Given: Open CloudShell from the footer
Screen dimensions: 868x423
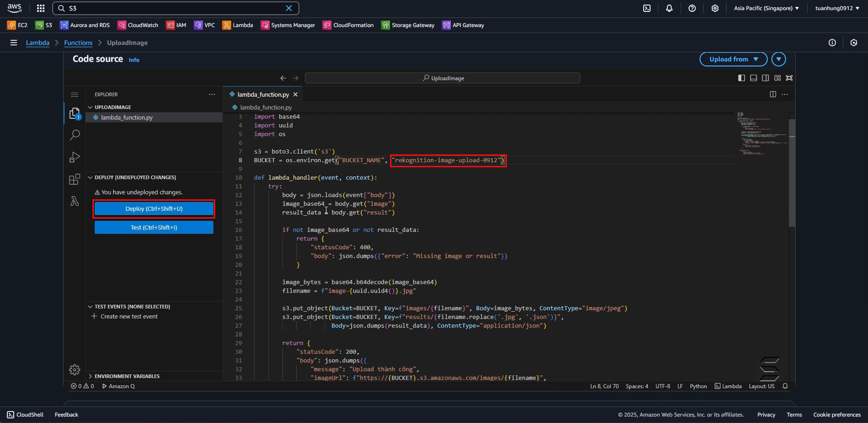Looking at the screenshot, I should (26, 415).
